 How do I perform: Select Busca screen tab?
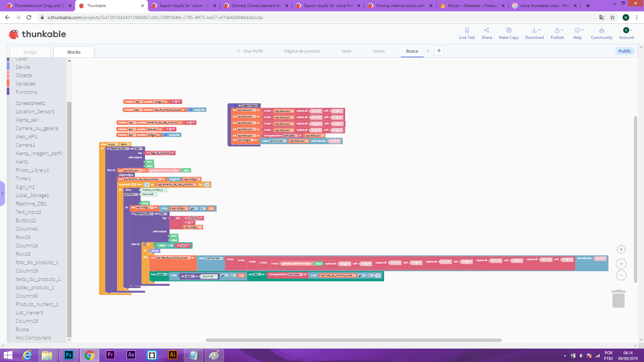pyautogui.click(x=412, y=51)
